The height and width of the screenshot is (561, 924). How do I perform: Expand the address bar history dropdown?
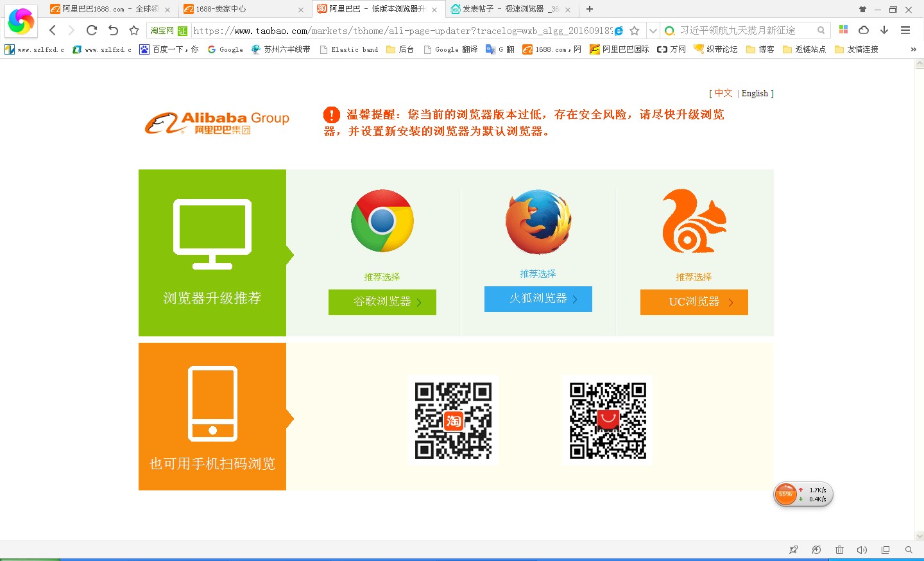pos(653,31)
